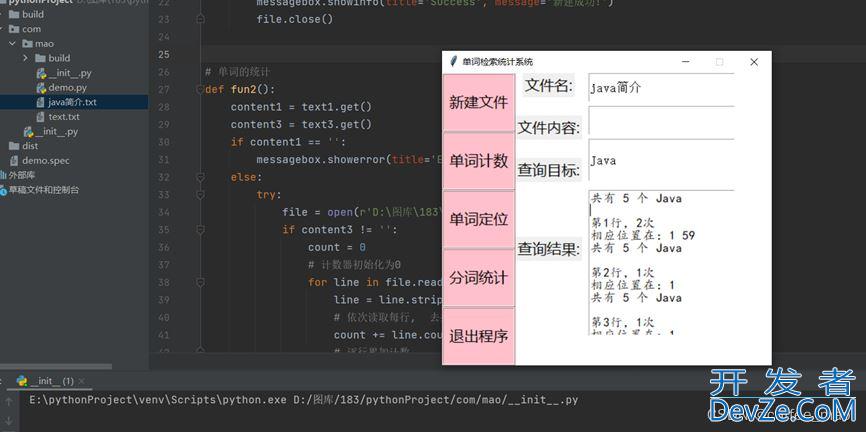Click the python.exe command line in run console
This screenshot has width=866, height=432.
pos(304,399)
